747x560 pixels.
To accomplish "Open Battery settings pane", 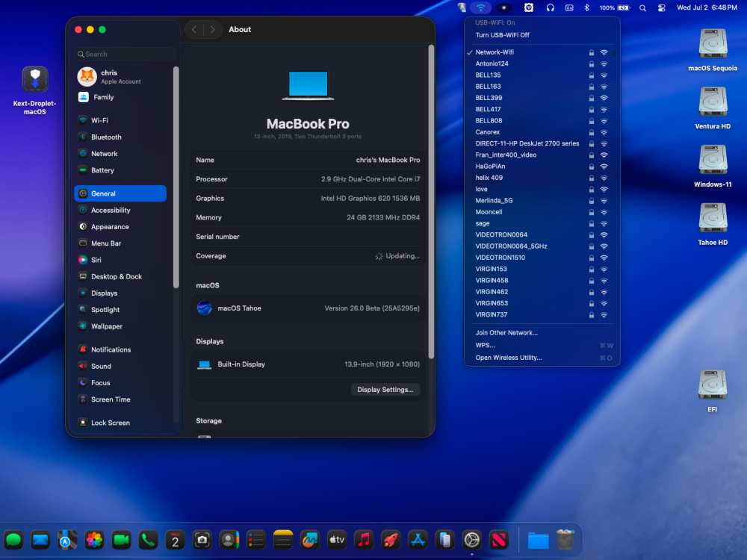I will point(120,170).
